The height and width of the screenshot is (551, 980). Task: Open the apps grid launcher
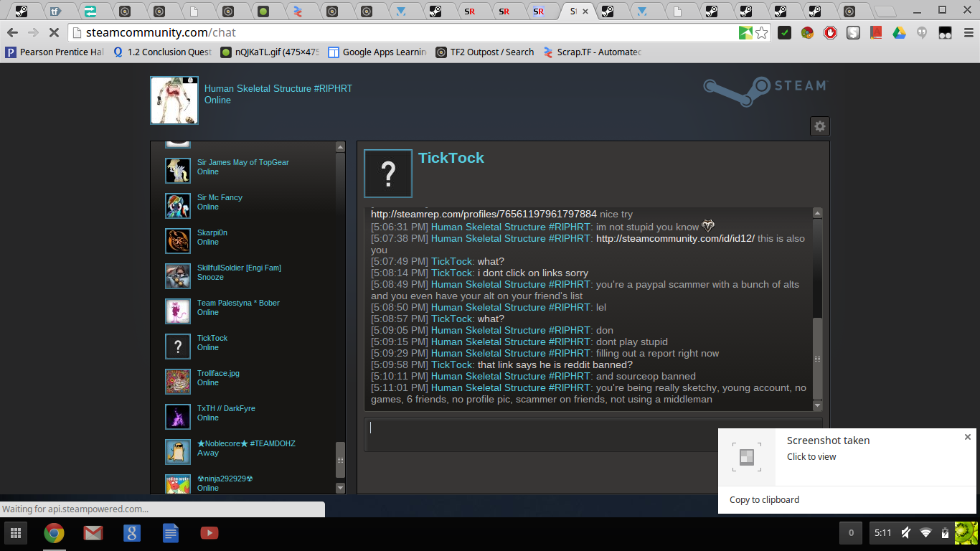15,533
